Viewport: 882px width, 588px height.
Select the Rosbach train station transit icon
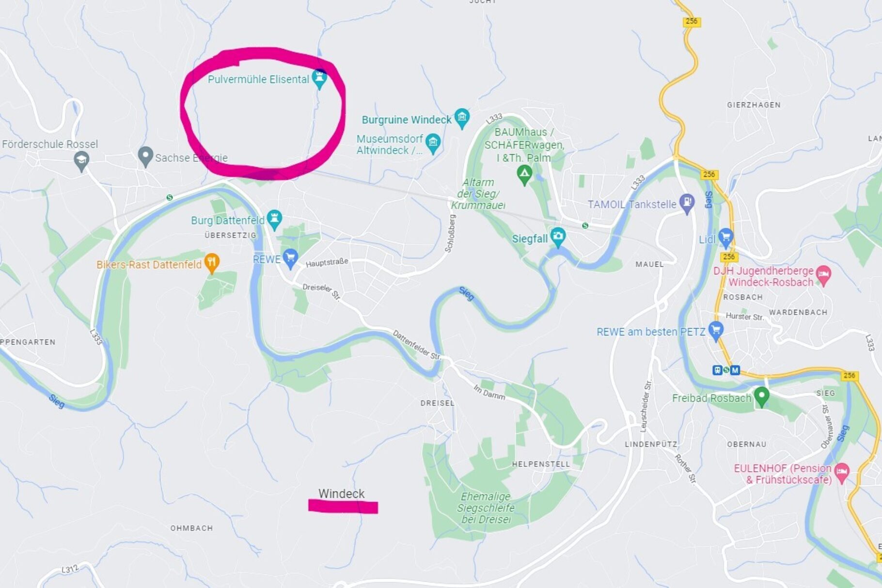726,370
